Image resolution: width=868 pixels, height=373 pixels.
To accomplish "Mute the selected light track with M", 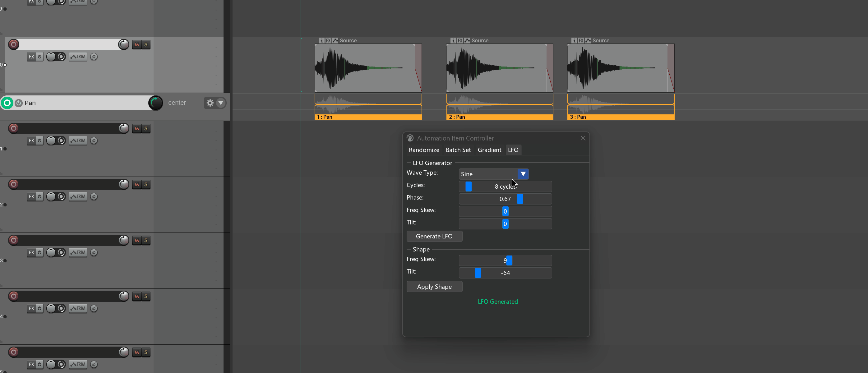I will 136,44.
